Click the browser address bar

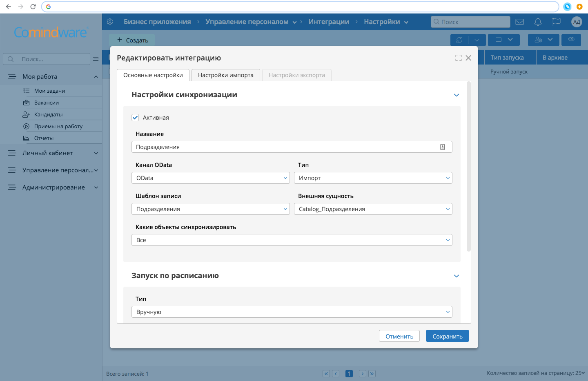(300, 7)
